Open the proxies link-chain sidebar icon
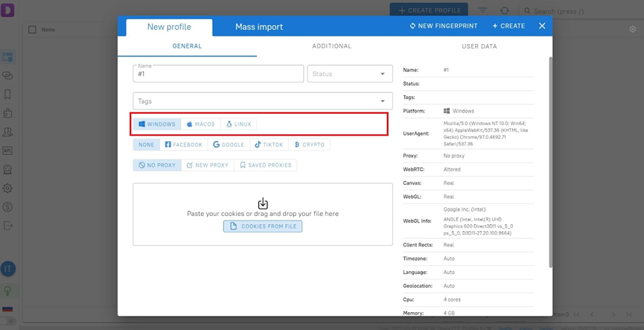The height and width of the screenshot is (330, 644). point(7,76)
